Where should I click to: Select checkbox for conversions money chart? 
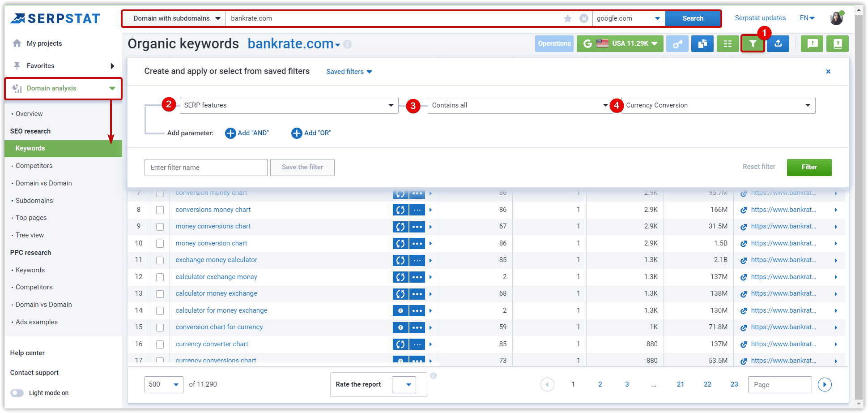160,210
